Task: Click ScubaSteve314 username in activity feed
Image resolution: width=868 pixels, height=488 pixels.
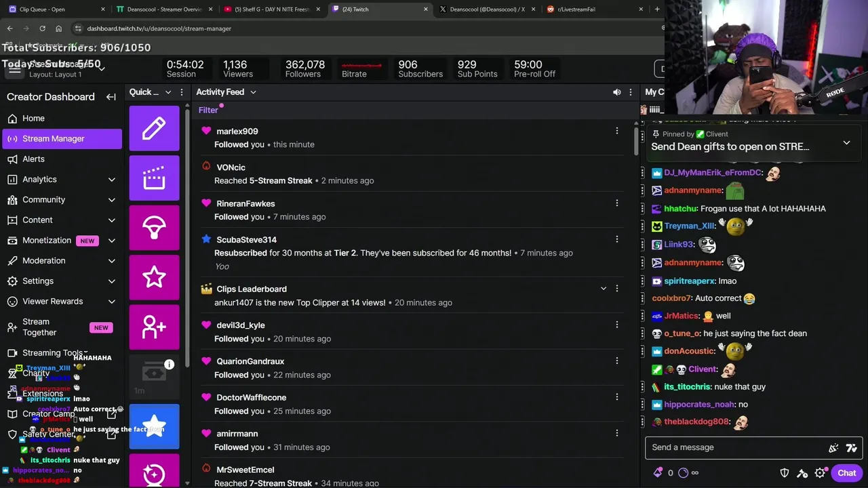Action: (x=246, y=240)
